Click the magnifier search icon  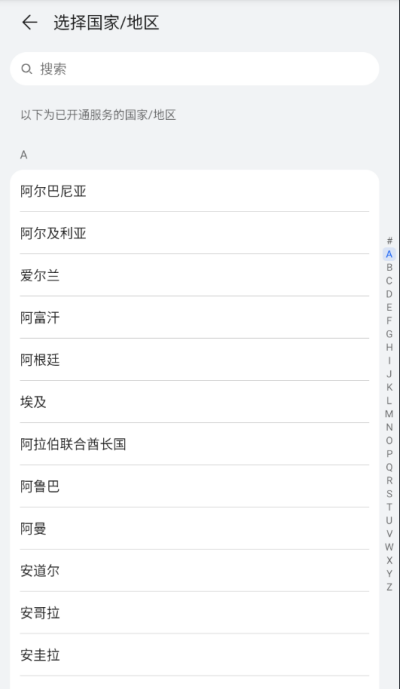click(x=27, y=69)
